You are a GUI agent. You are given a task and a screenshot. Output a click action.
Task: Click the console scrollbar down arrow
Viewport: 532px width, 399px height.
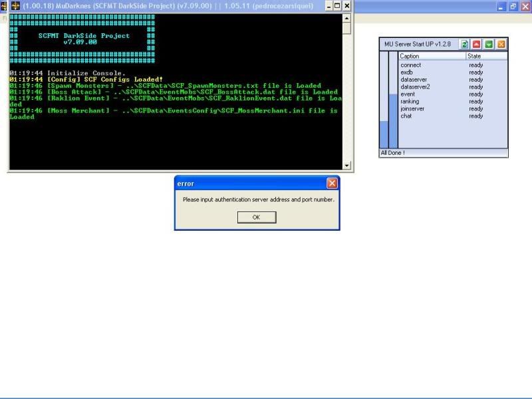pos(346,165)
